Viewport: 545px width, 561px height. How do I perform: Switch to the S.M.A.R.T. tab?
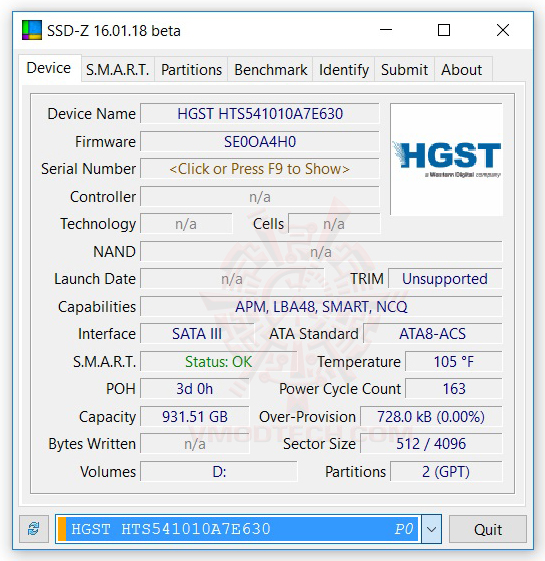(x=118, y=69)
